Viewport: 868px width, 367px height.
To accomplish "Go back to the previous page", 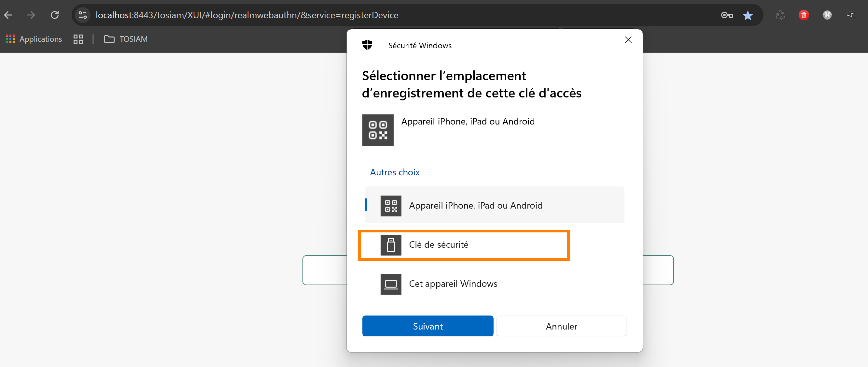I will click(x=8, y=15).
